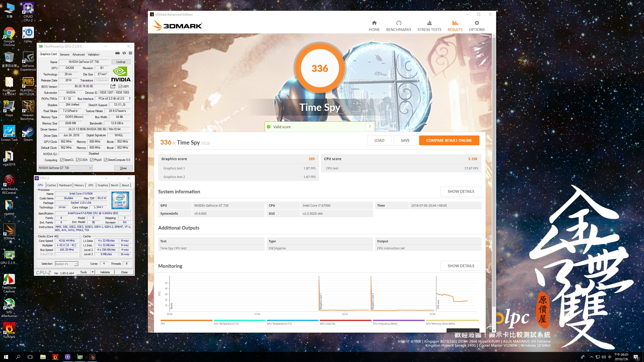Open the notification center icon
Image resolution: width=644 pixels, height=362 pixels.
[x=636, y=357]
